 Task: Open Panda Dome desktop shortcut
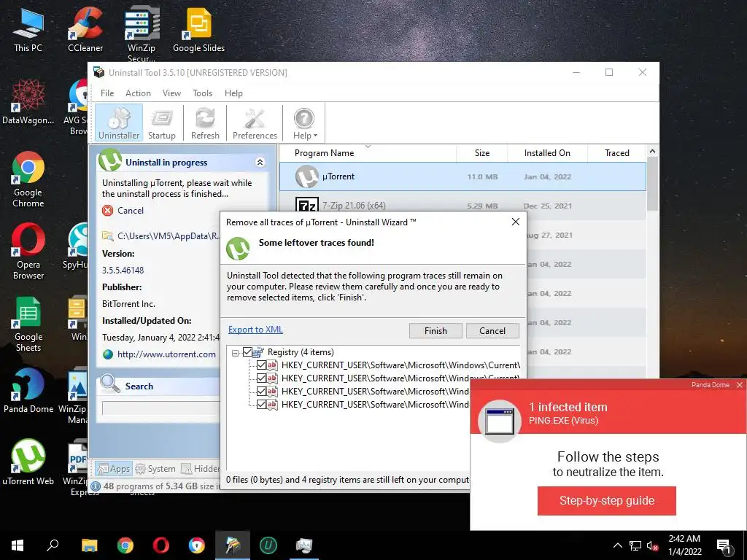click(x=28, y=391)
